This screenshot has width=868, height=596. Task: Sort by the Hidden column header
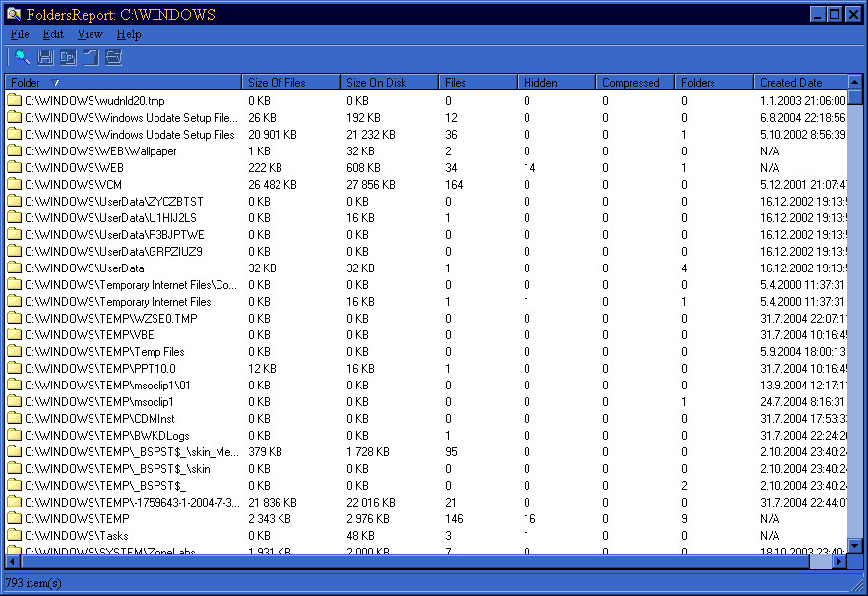[x=556, y=82]
